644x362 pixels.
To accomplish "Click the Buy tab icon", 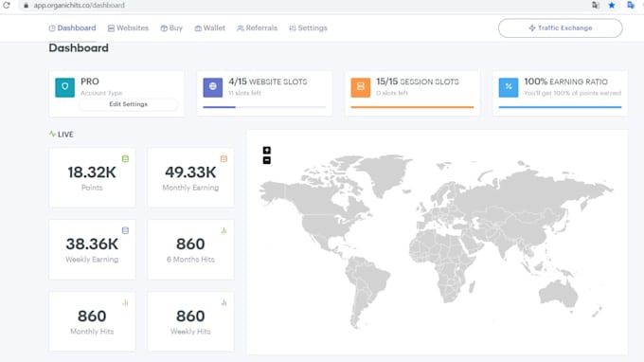I will (x=164, y=28).
